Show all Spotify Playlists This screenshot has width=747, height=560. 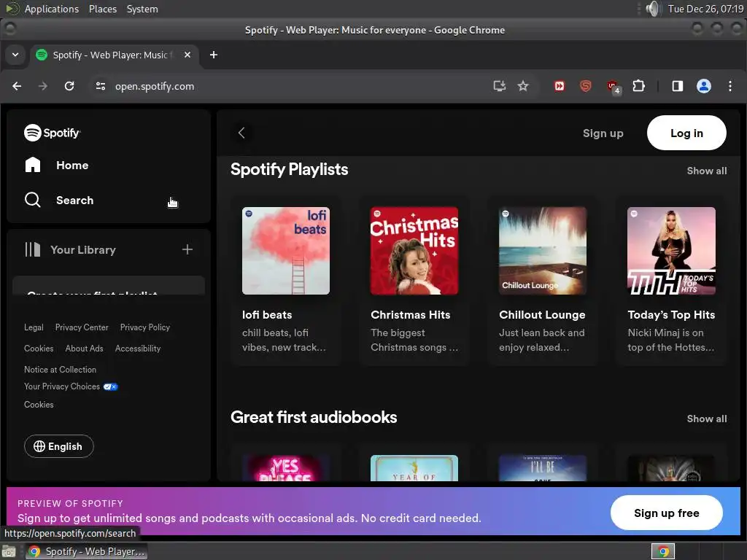pos(707,171)
